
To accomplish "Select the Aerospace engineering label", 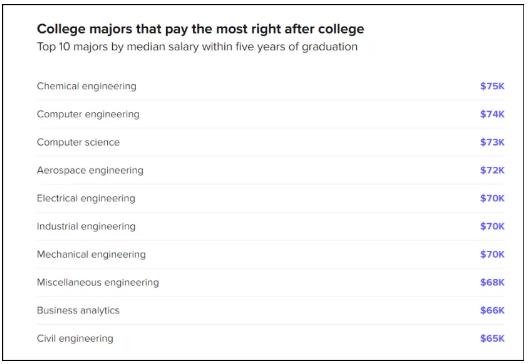I will click(90, 170).
